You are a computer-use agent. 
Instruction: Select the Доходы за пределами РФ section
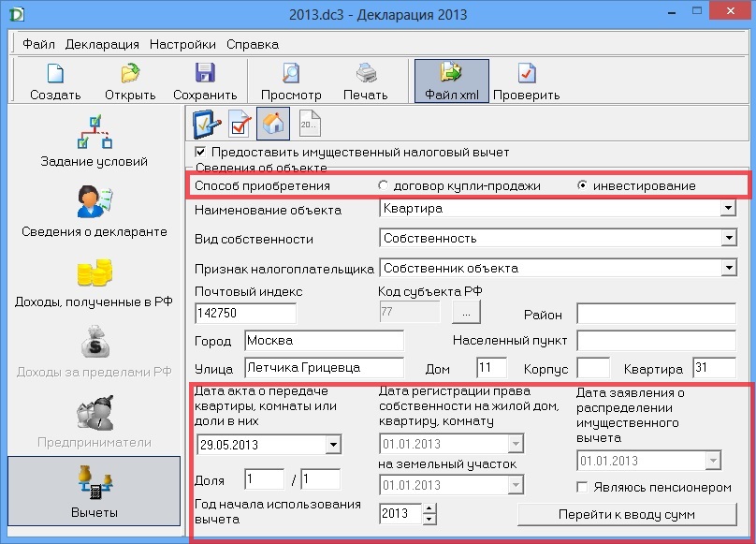(94, 352)
